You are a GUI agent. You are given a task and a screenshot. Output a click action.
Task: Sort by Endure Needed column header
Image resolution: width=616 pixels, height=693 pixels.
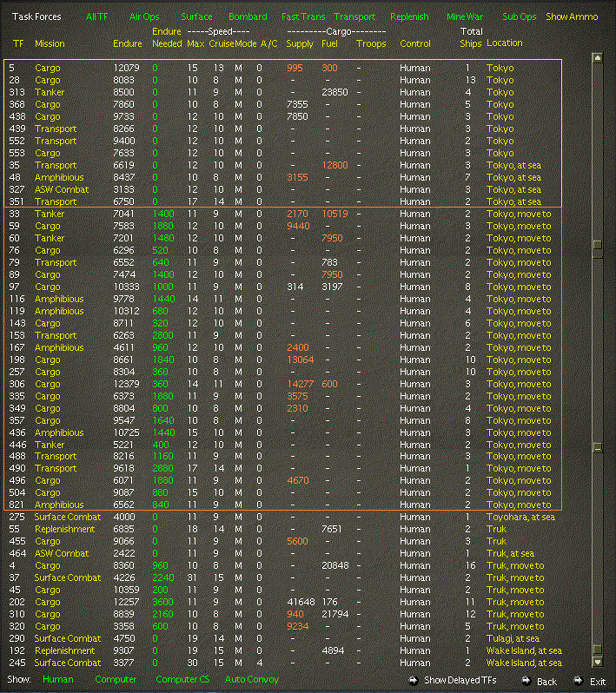(x=167, y=37)
